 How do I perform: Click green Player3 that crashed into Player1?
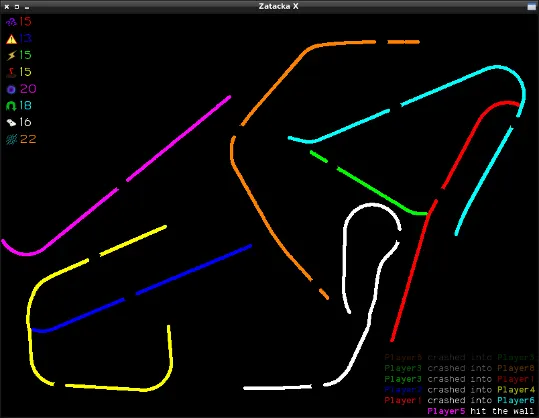pyautogui.click(x=403, y=379)
